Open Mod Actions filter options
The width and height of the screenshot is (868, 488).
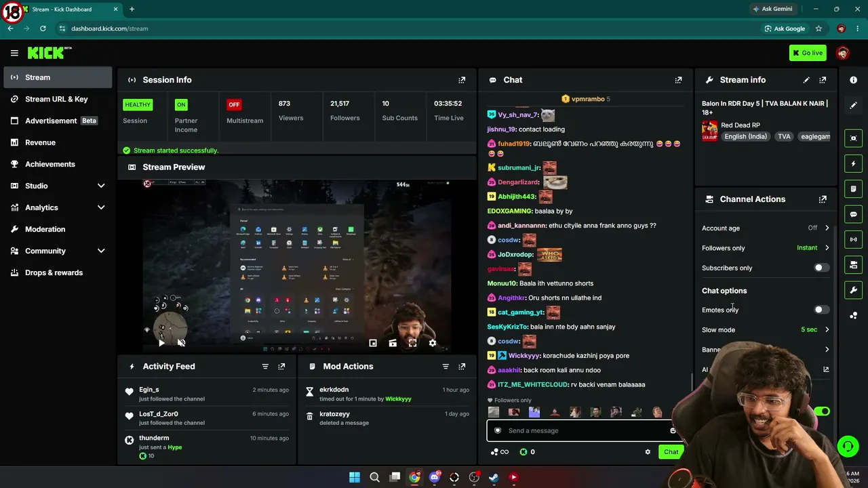[446, 367]
